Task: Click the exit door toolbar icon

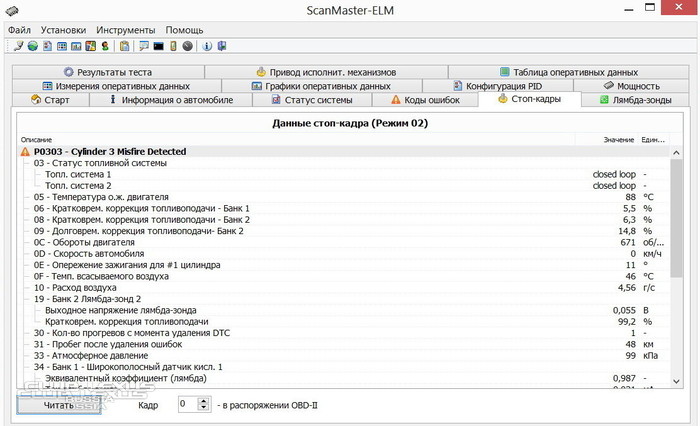Action: click(222, 46)
